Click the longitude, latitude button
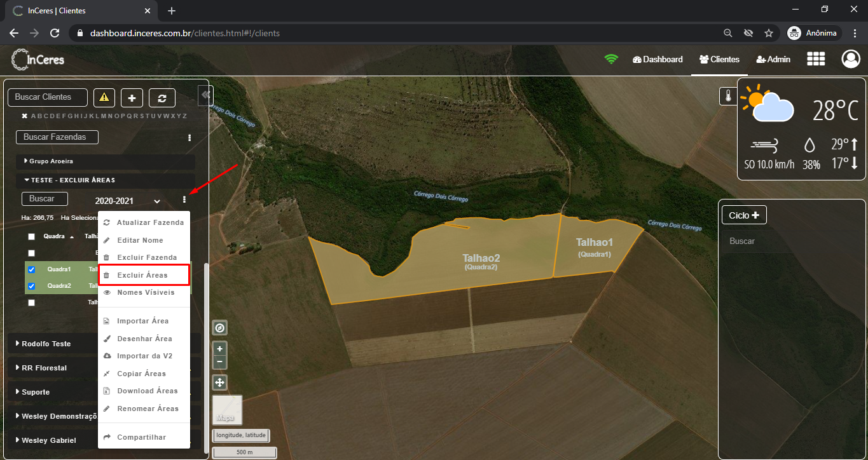This screenshot has height=460, width=868. [x=240, y=436]
